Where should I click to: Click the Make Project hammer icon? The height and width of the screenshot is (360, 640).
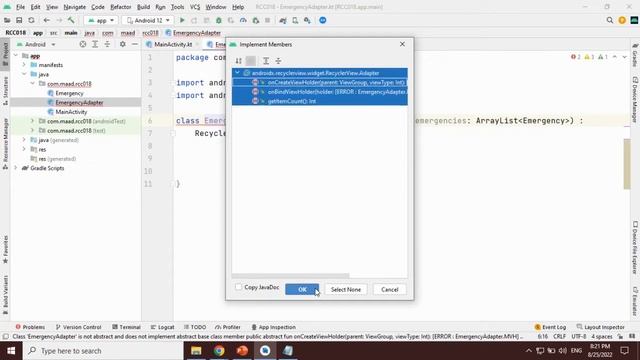click(71, 20)
